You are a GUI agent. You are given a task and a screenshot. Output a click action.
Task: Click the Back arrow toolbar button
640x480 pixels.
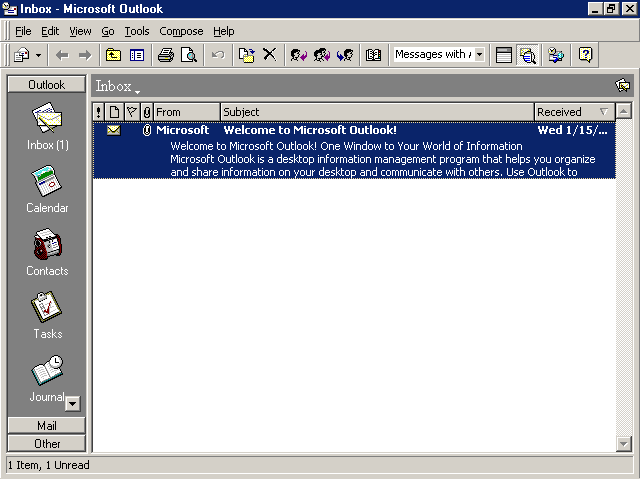click(62, 55)
